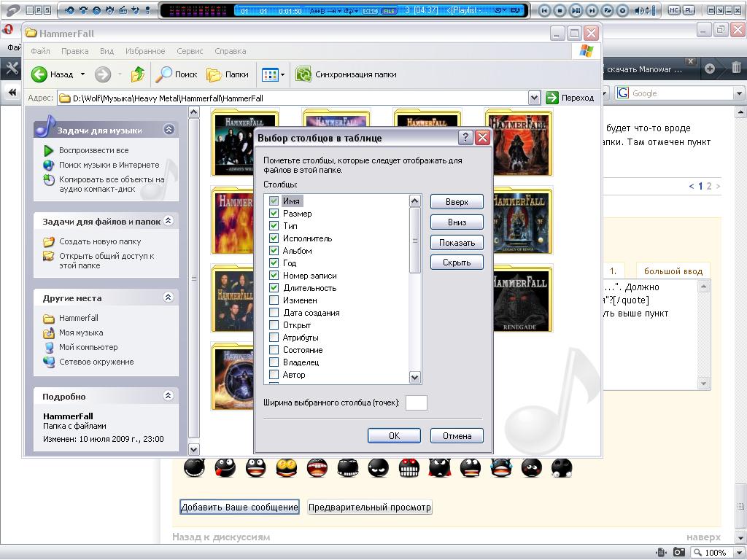Check the Владелец column checkbox

(274, 362)
